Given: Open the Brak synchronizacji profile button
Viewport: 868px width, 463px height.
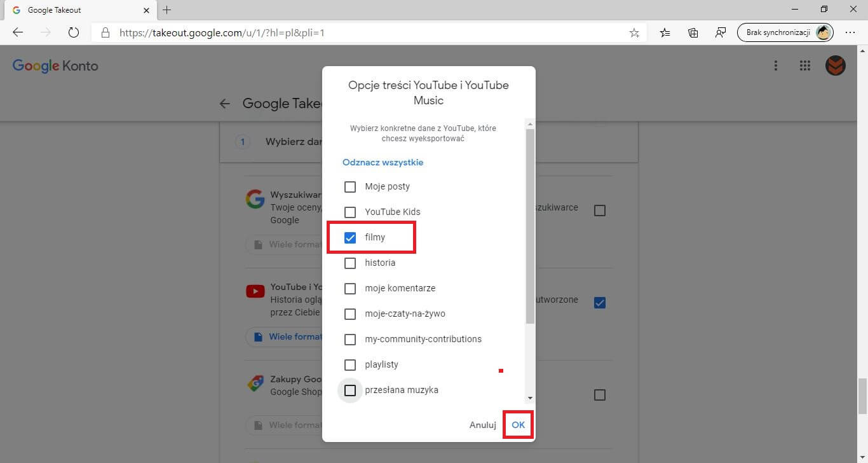Looking at the screenshot, I should [785, 32].
